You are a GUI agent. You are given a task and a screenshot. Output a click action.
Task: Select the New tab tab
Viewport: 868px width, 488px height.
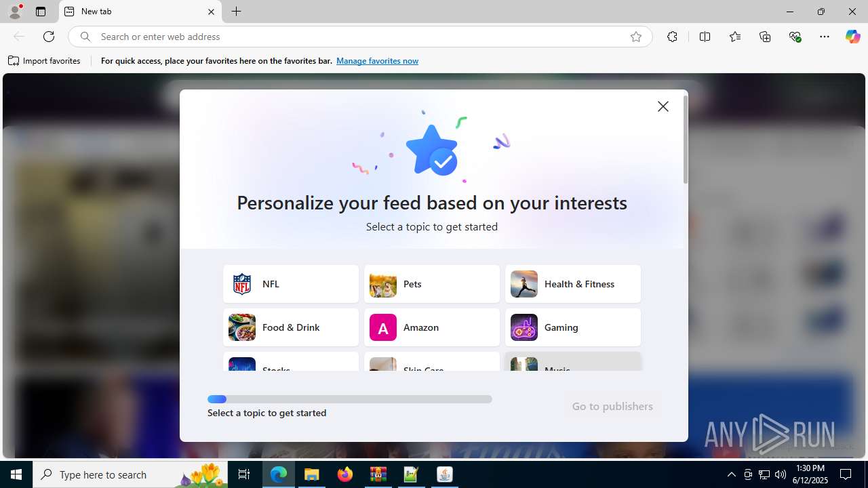coord(140,12)
